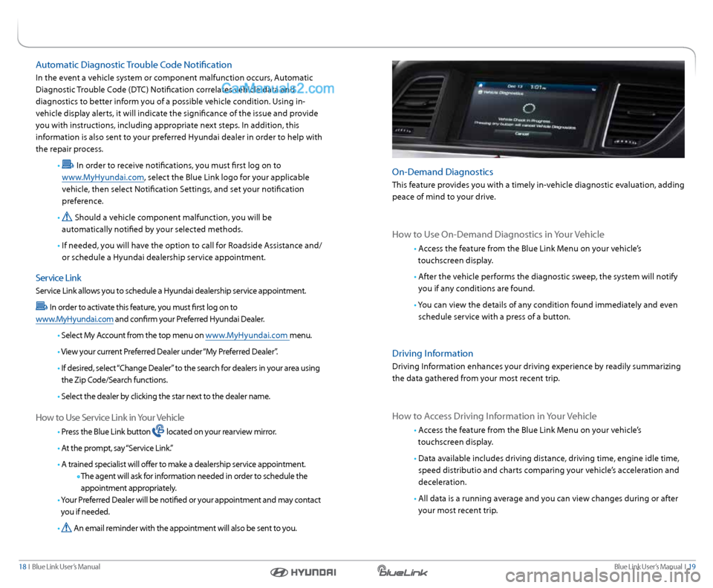Click the Blue Link button icon in the rearview mirror step
Screen dimensions: 713x588
tap(158, 431)
